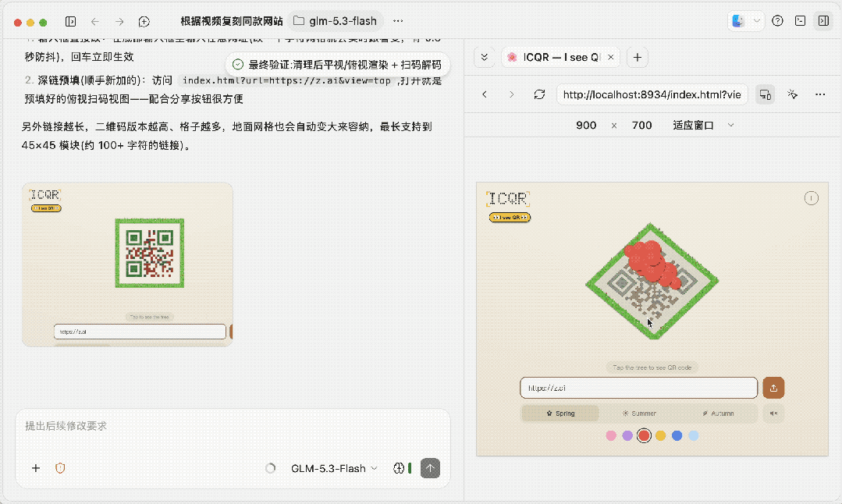Start a new chat with the plus bubble icon
The image size is (842, 504).
[144, 22]
